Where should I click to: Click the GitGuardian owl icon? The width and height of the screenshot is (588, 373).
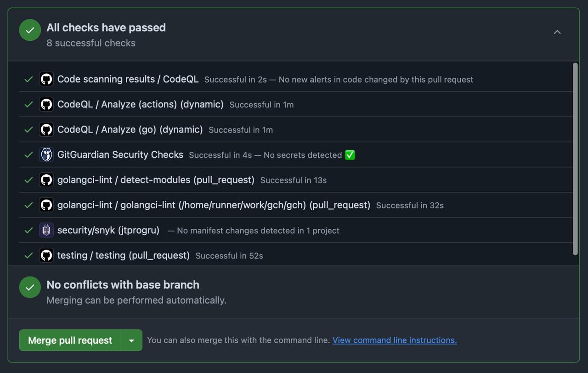tap(46, 155)
